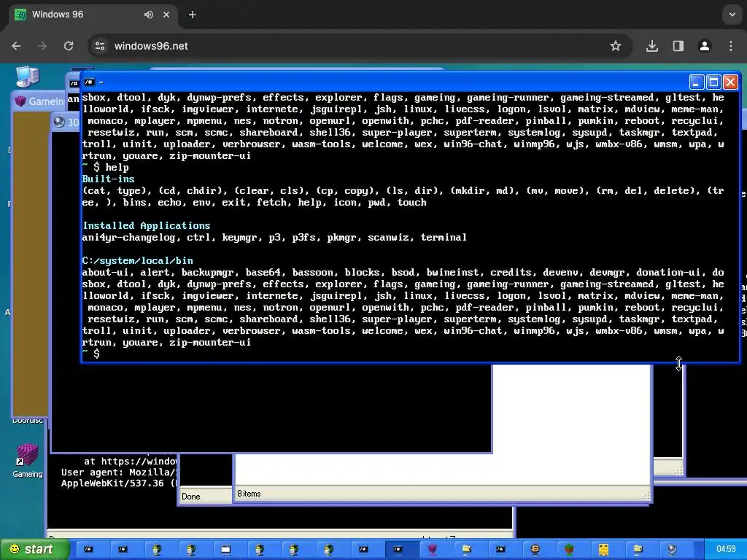Click the 'pwd' built-in command

pos(376,203)
